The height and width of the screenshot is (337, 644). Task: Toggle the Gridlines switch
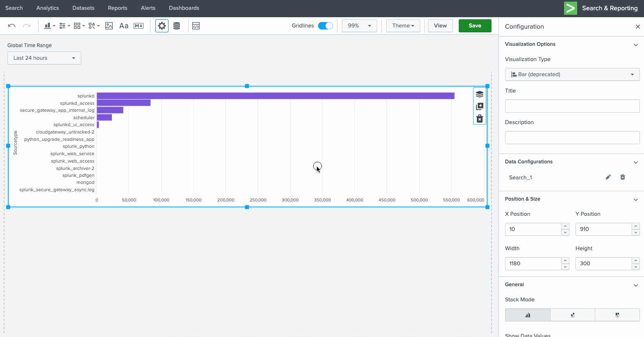click(325, 26)
